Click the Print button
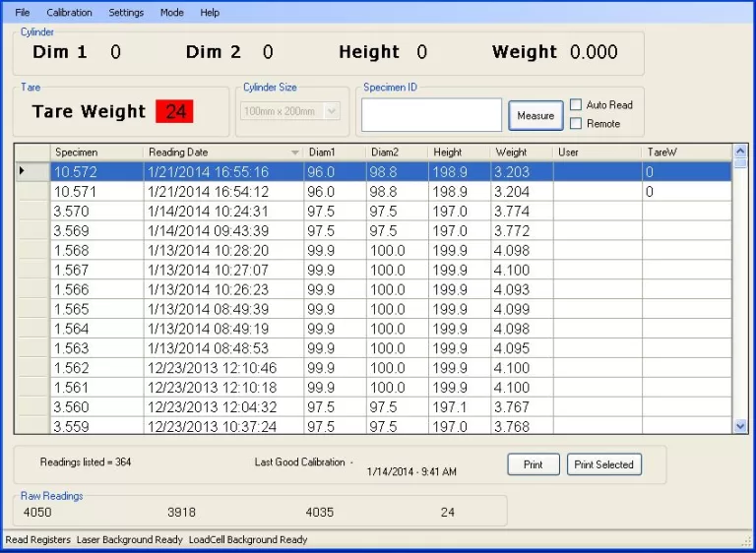This screenshot has height=553, width=756. pos(534,464)
